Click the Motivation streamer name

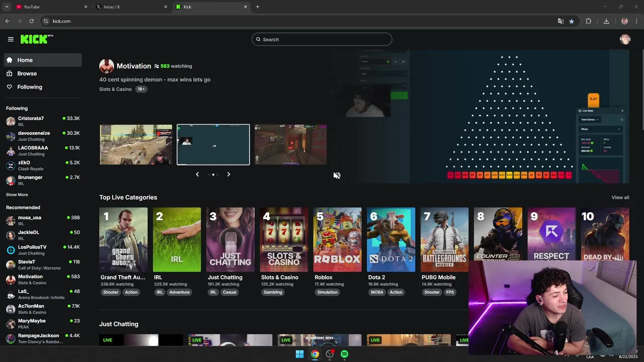click(134, 66)
